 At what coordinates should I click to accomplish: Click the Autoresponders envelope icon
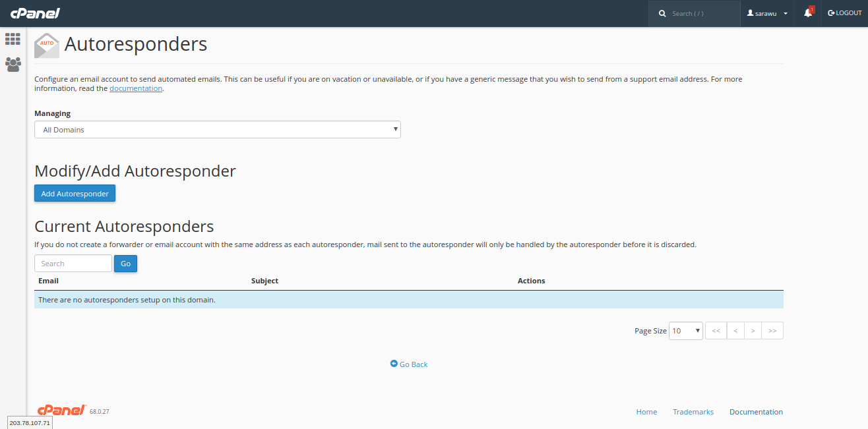tap(47, 45)
